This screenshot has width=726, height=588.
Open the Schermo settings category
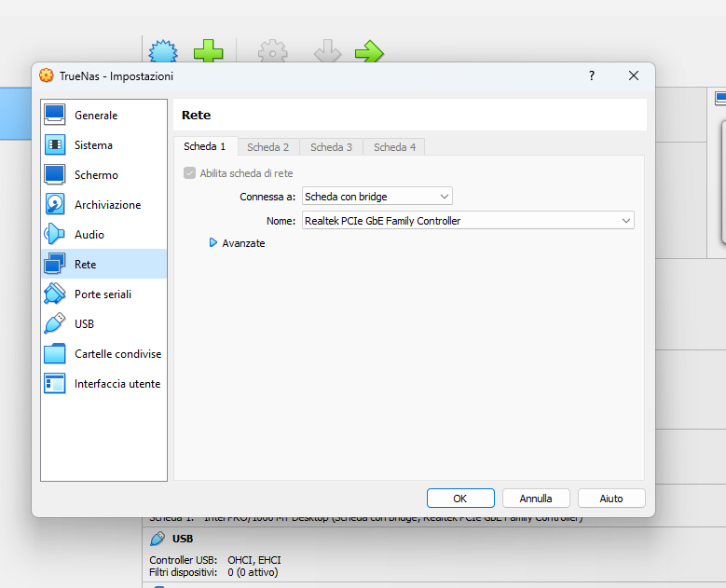coord(103,175)
